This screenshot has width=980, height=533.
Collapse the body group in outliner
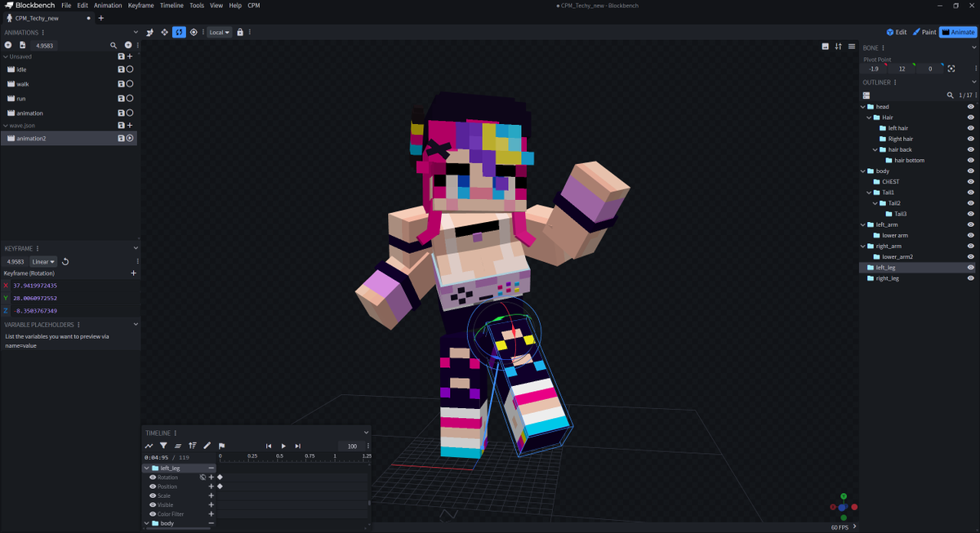pyautogui.click(x=863, y=171)
